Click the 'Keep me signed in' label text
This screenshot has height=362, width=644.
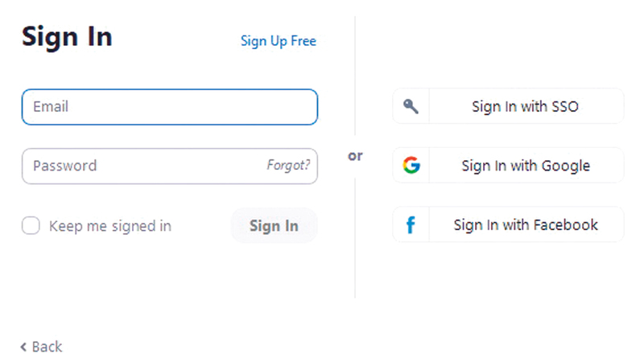pyautogui.click(x=110, y=226)
